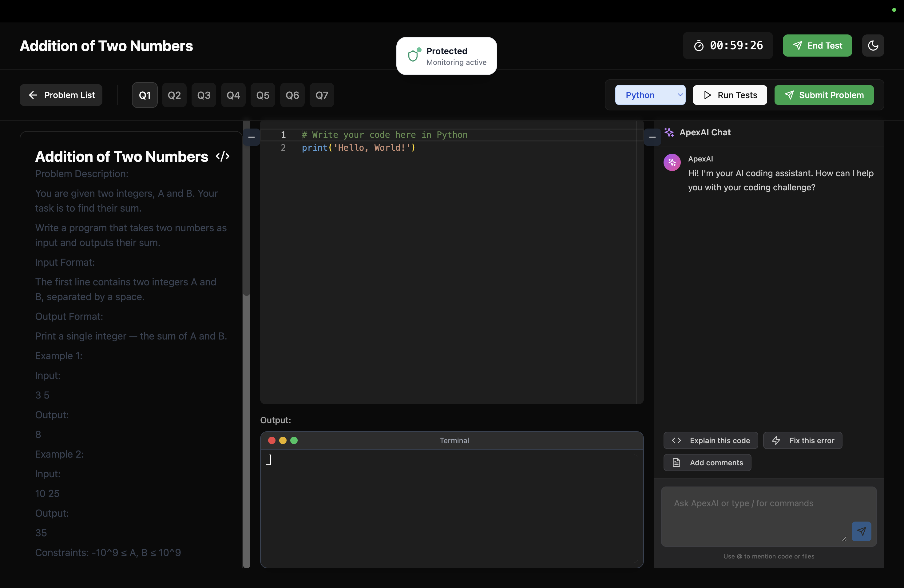Click the ApexAI Chat sparkle icon
Image resolution: width=904 pixels, height=588 pixels.
[669, 132]
